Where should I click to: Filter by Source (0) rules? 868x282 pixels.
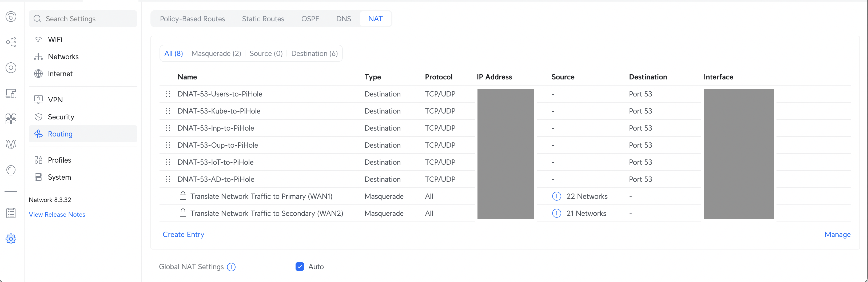[x=266, y=54]
